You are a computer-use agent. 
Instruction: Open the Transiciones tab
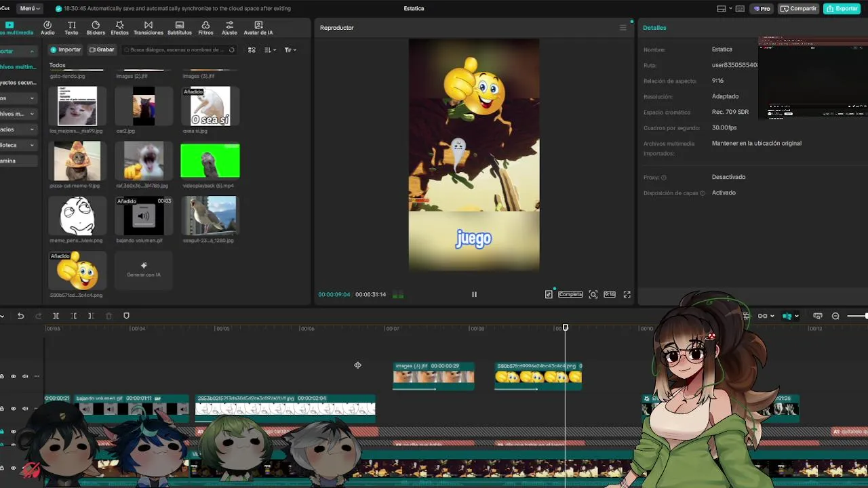coord(148,28)
